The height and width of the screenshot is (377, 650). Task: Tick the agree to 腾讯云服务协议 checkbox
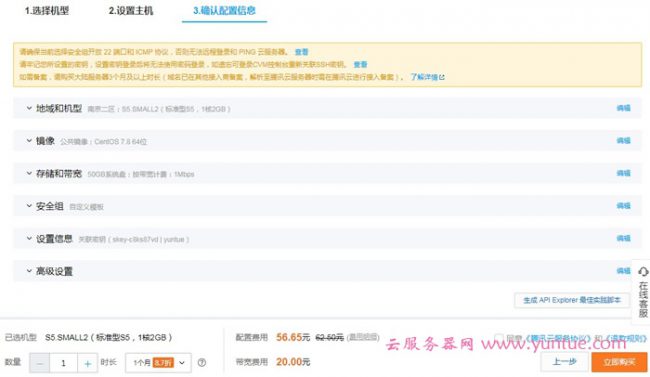pos(499,338)
